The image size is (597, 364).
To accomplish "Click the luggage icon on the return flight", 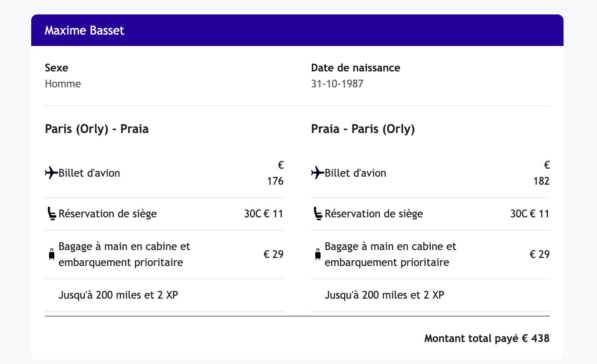I will [x=318, y=254].
